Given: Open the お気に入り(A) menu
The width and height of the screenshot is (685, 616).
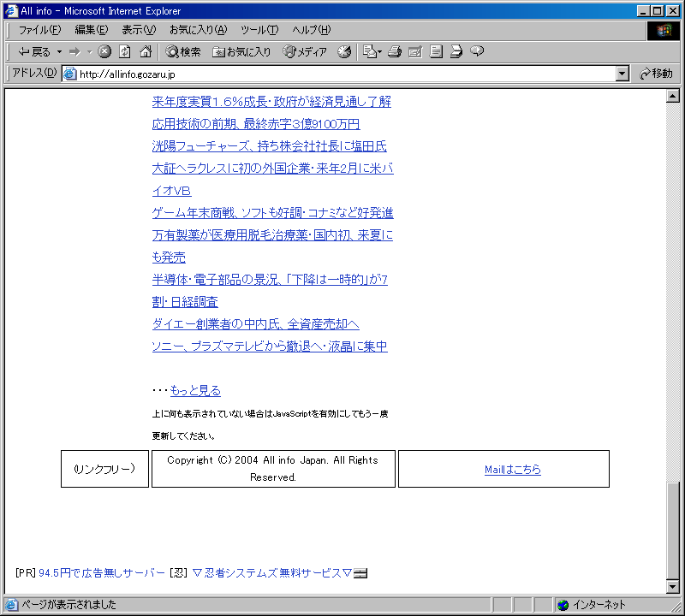Looking at the screenshot, I should pyautogui.click(x=199, y=30).
